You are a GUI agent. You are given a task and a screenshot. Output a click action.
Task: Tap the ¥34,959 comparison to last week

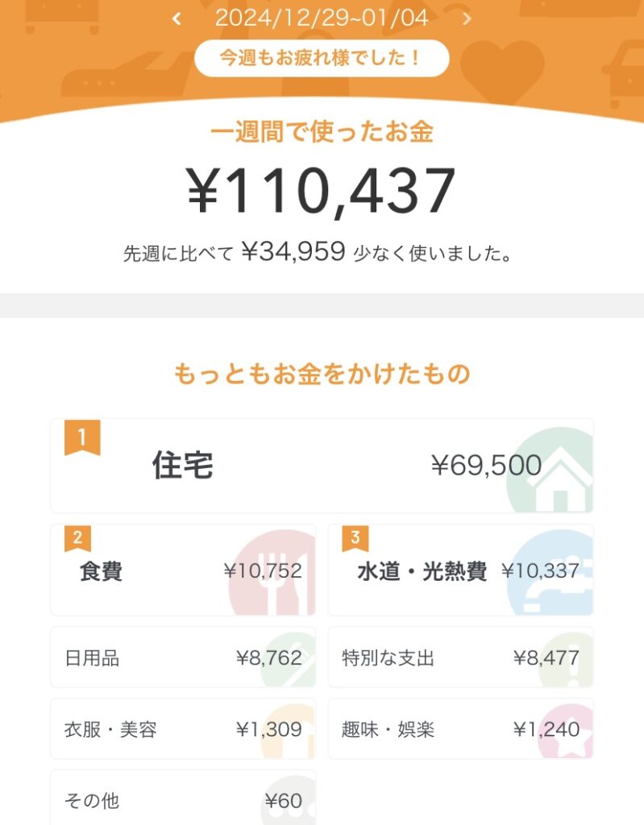point(293,253)
